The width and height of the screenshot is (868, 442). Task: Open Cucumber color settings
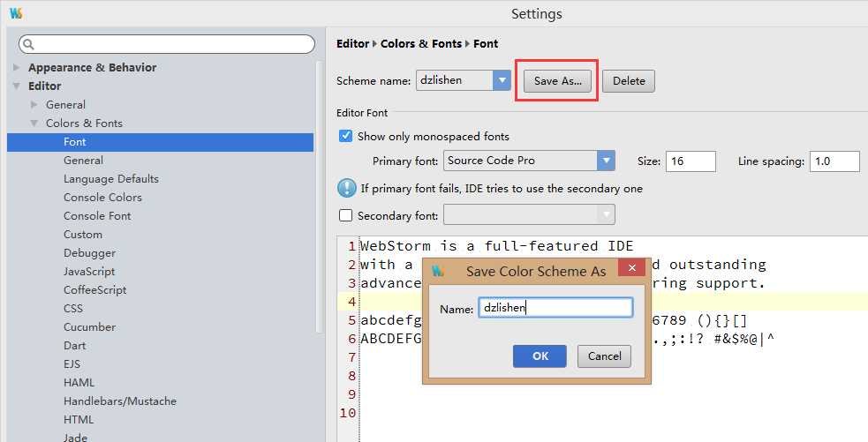click(90, 327)
